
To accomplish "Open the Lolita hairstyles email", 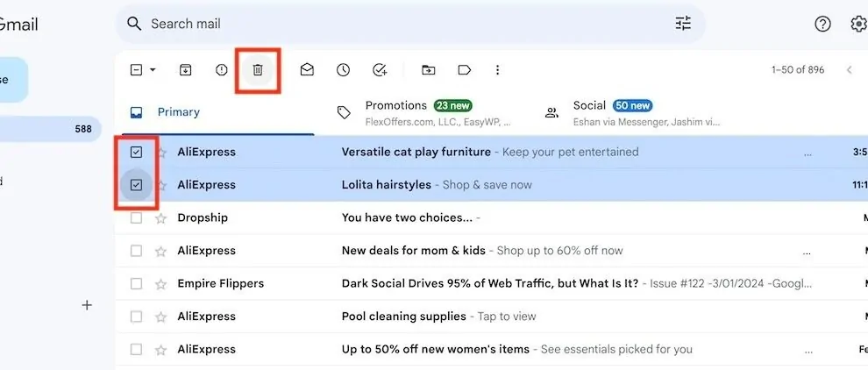I will coord(387,185).
